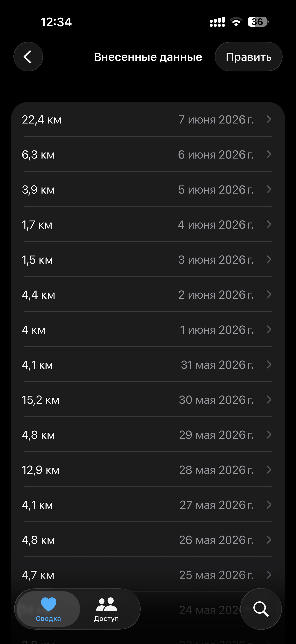296x644 pixels.
Task: Open chevron for 30 мая 2026 entry
Action: (269, 399)
